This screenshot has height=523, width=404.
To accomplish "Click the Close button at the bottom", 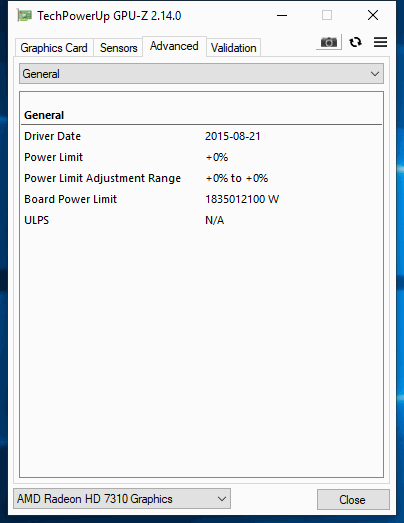I will [x=353, y=499].
